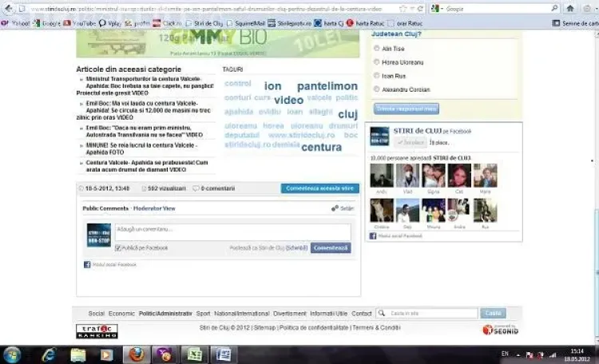Go to the Economic footer menu item
The width and height of the screenshot is (599, 364).
[122, 314]
